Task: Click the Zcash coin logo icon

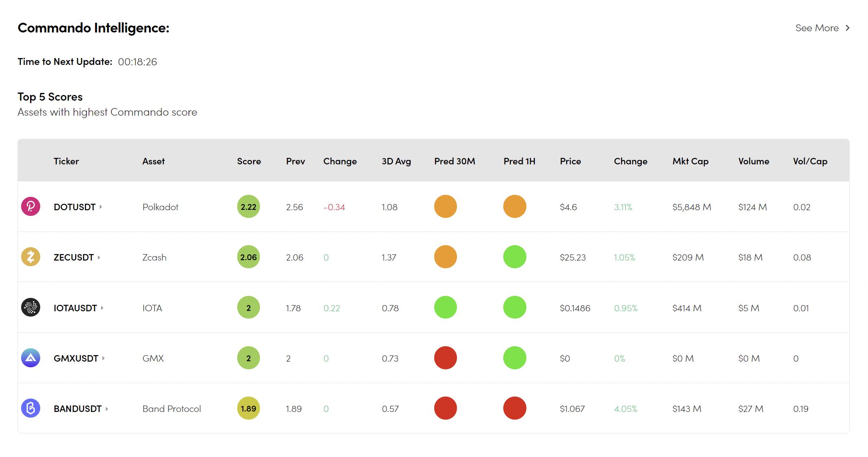Action: [30, 257]
